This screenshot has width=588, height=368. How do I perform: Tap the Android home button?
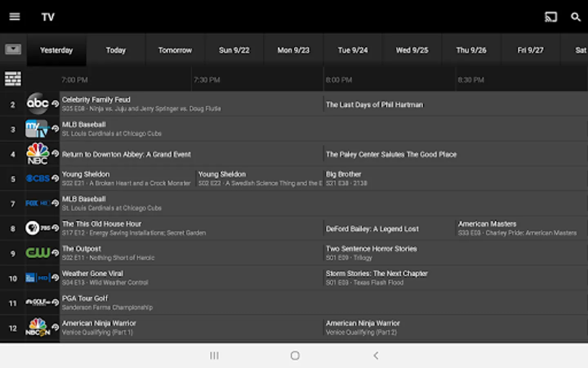click(x=295, y=356)
